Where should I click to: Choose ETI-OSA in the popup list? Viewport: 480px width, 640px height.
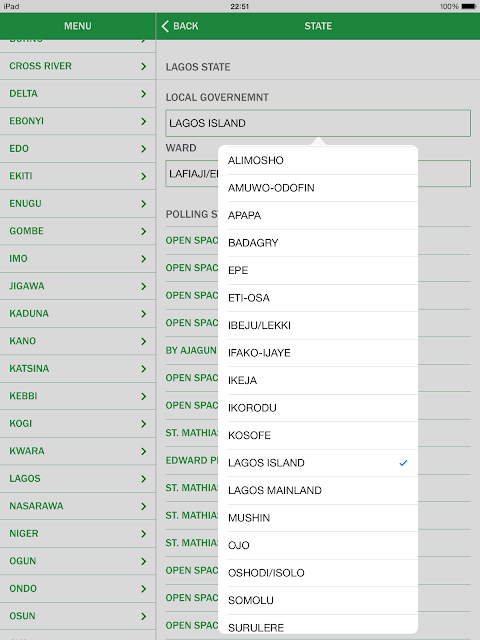[318, 298]
